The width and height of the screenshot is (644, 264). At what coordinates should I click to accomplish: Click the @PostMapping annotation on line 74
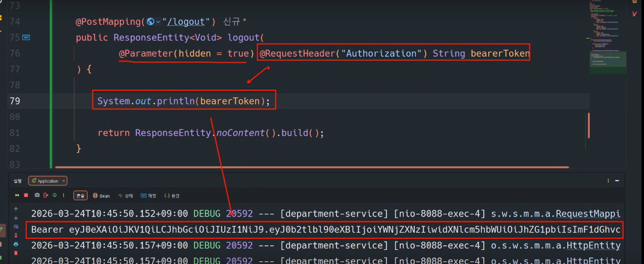point(108,22)
